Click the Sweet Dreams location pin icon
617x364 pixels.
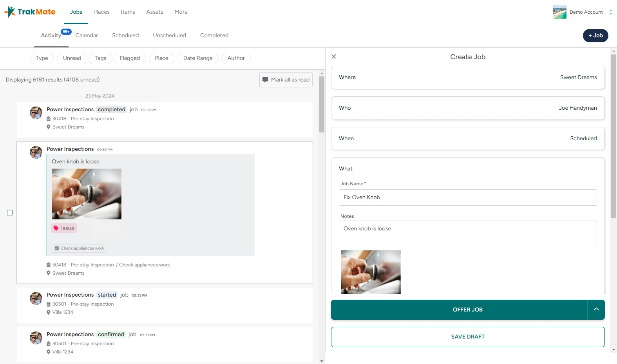[49, 127]
